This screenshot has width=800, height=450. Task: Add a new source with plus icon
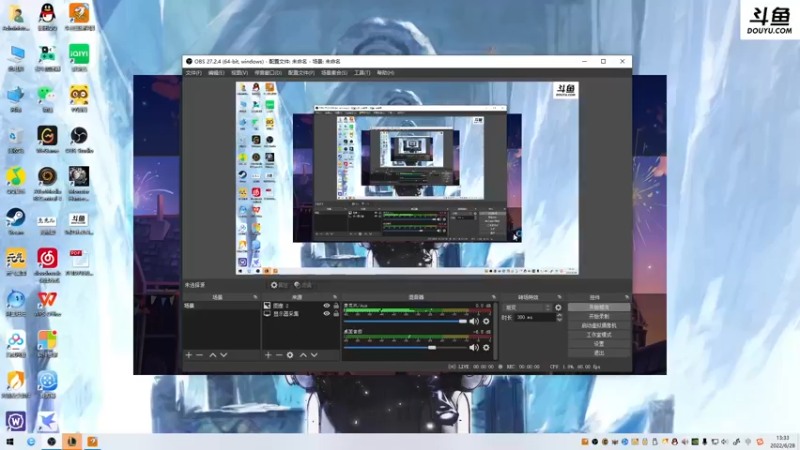click(x=268, y=355)
